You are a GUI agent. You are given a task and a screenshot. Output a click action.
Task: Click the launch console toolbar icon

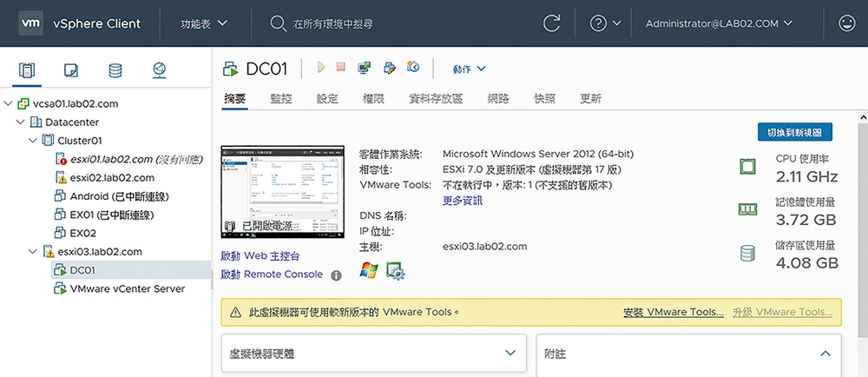tap(364, 68)
